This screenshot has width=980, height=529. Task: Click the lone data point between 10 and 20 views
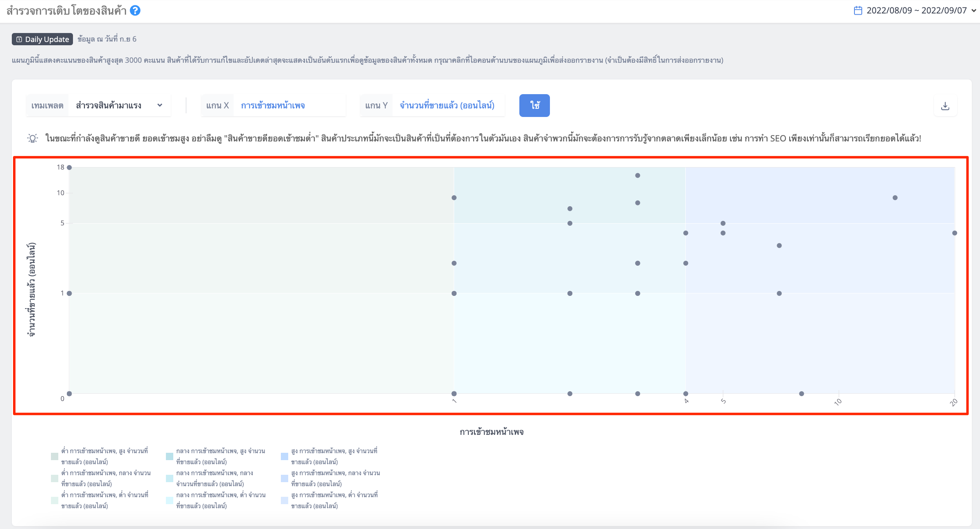point(895,198)
